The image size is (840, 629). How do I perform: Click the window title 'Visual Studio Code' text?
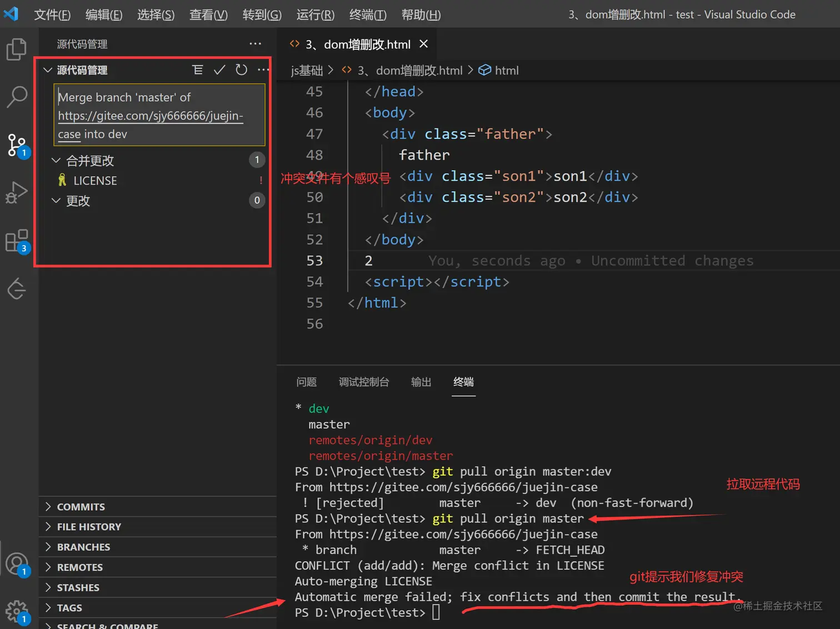(x=749, y=14)
